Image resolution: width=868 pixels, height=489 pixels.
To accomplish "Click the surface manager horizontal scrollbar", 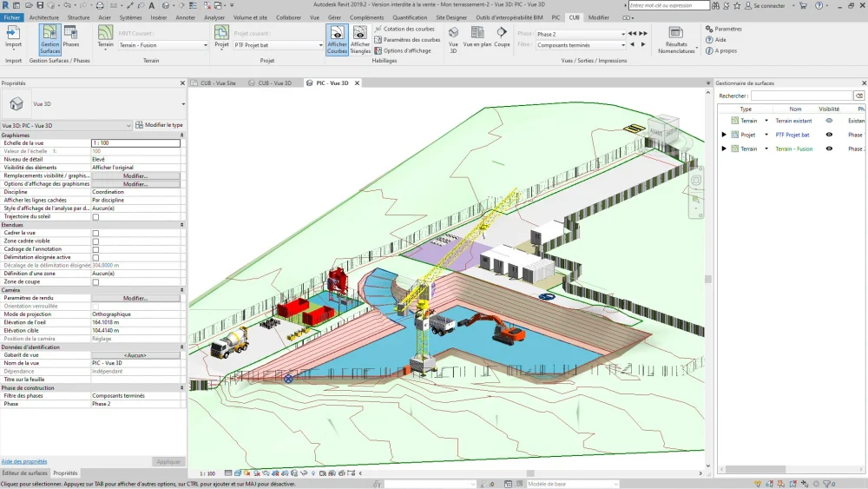I will [756, 469].
